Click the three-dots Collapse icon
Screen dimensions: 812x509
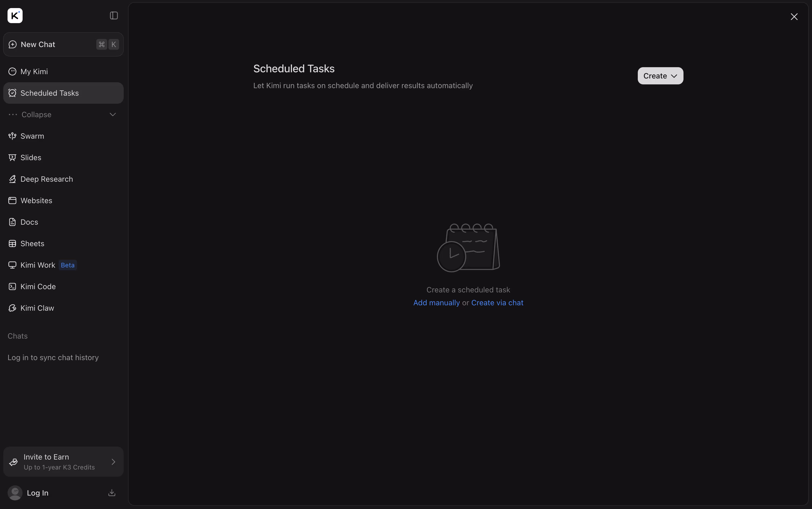[13, 114]
